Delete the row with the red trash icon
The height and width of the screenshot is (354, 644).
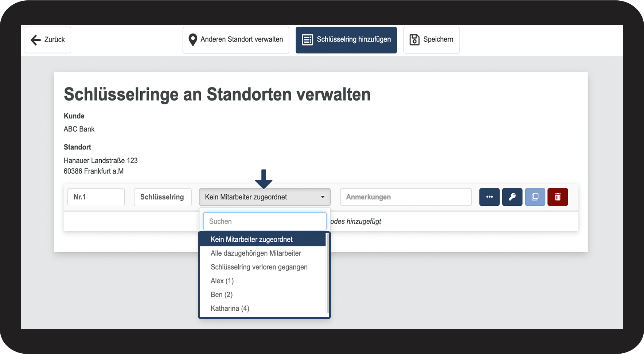pyautogui.click(x=558, y=197)
